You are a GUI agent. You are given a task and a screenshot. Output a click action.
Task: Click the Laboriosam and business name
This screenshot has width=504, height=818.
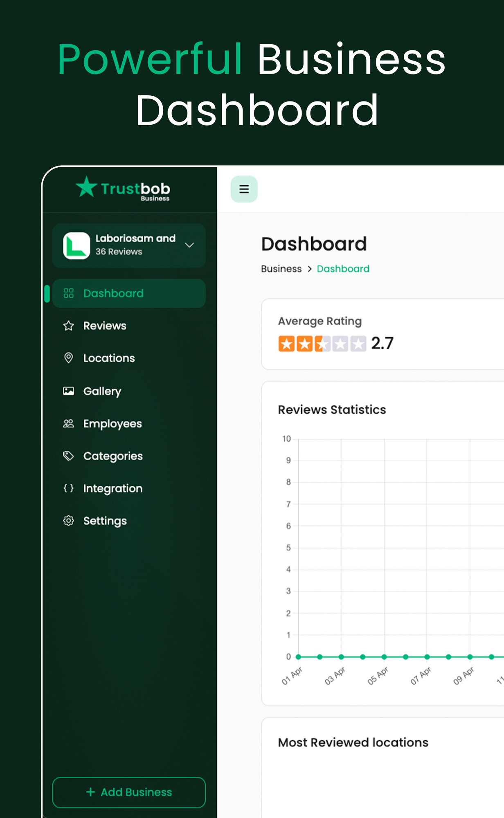pos(135,238)
